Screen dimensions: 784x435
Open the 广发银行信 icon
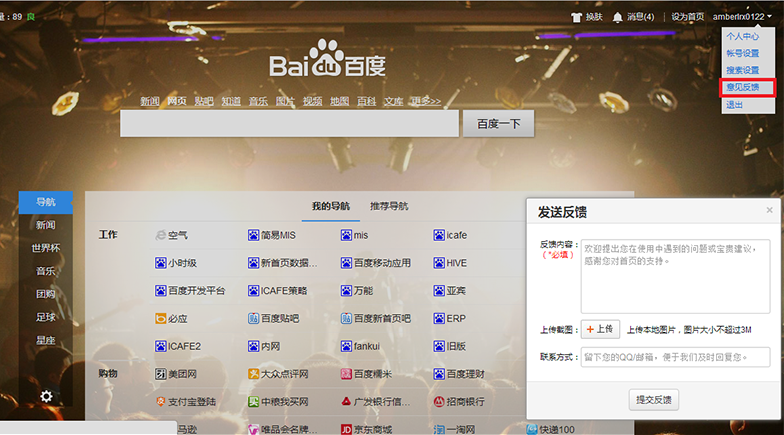(346, 402)
